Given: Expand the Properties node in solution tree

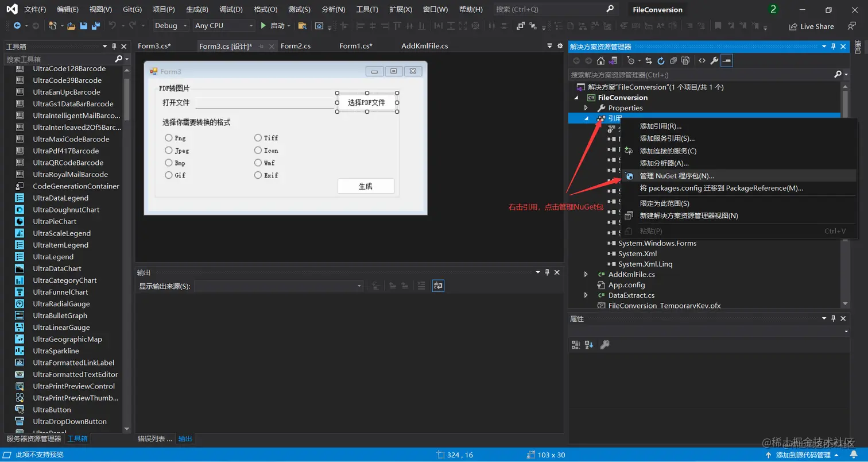Looking at the screenshot, I should click(586, 108).
